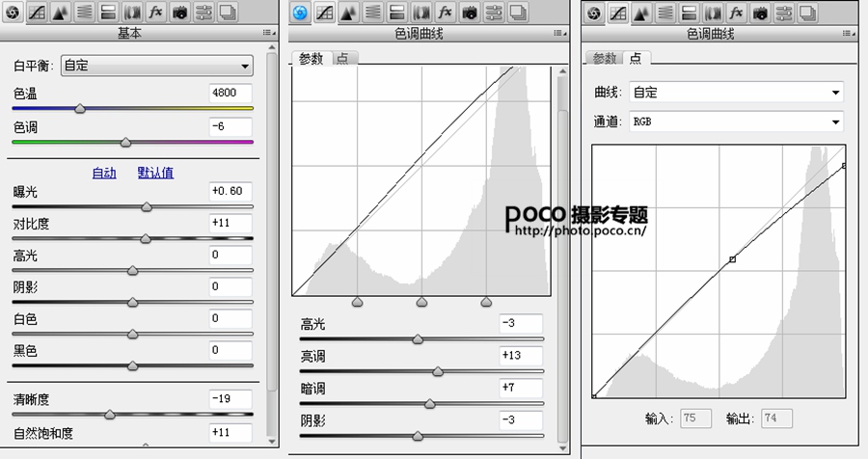The height and width of the screenshot is (459, 868).
Task: Switch to 参数 tab in middle panel
Action: tap(312, 58)
